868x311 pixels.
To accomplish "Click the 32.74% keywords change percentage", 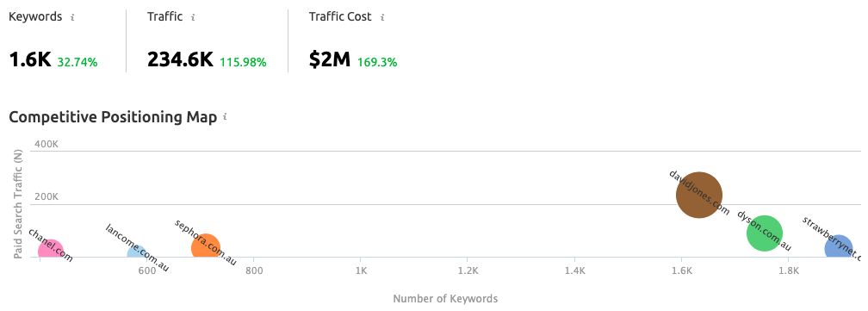I will (x=77, y=63).
